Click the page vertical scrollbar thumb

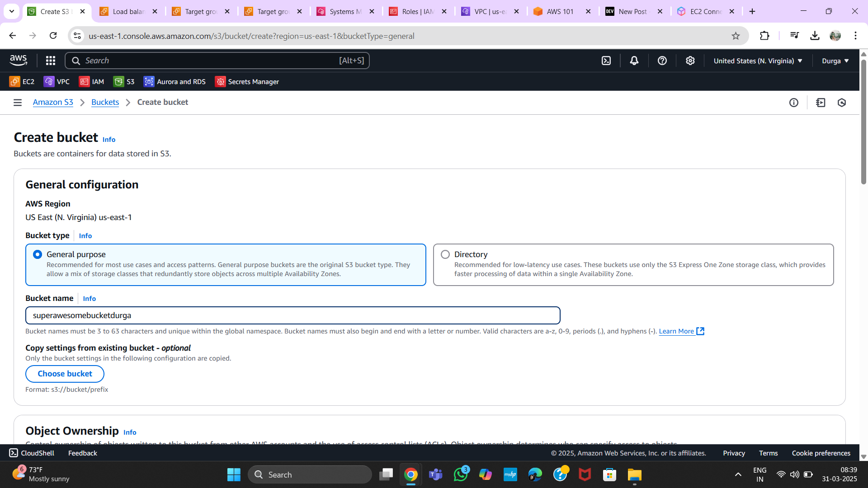[863, 122]
